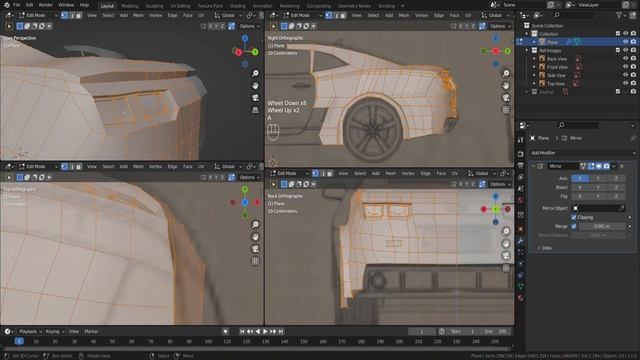Open Edit Mode dropdown in back orthographic viewport

289,173
